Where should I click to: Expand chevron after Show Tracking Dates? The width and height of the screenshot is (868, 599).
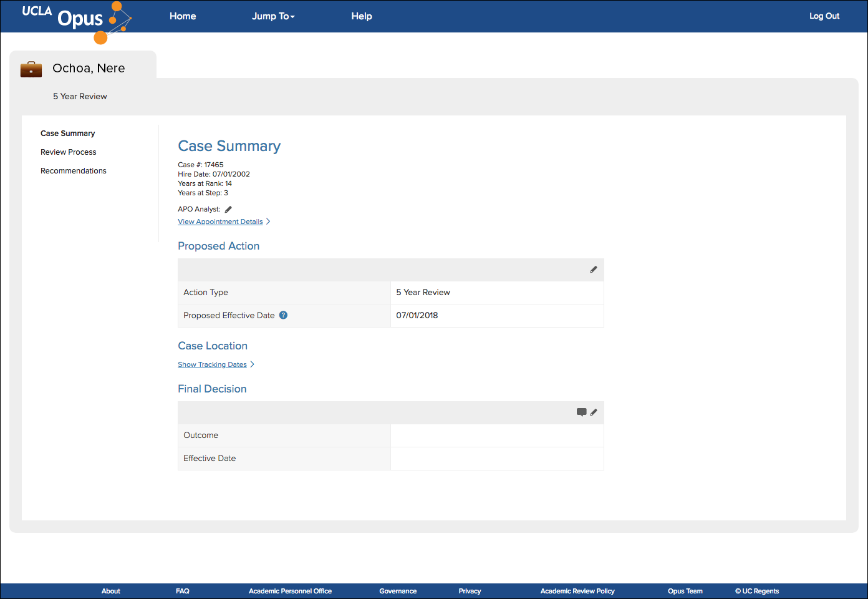click(x=252, y=364)
